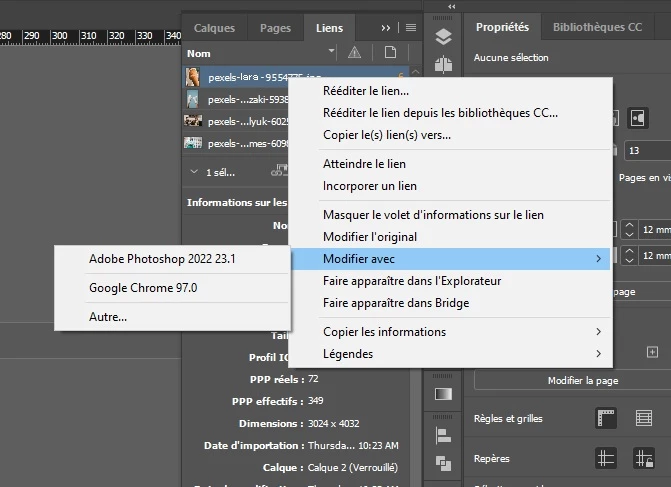Expand Copier les informations submenu

[451, 332]
